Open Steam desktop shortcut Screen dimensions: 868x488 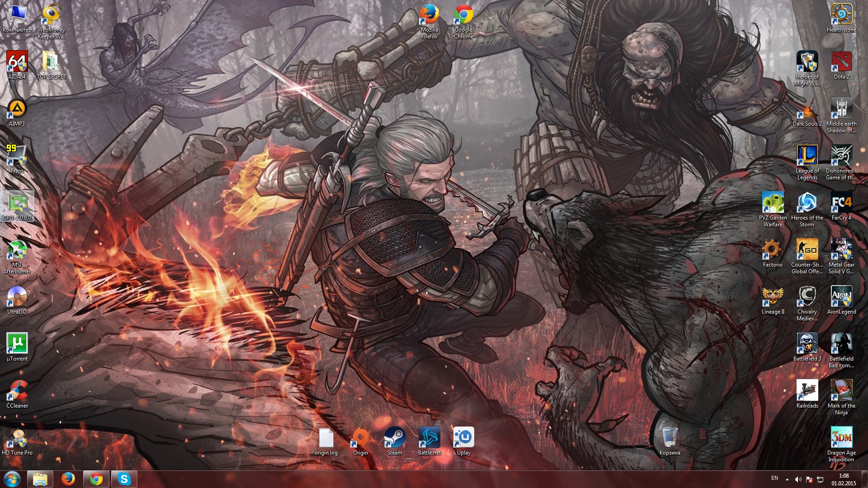(395, 441)
